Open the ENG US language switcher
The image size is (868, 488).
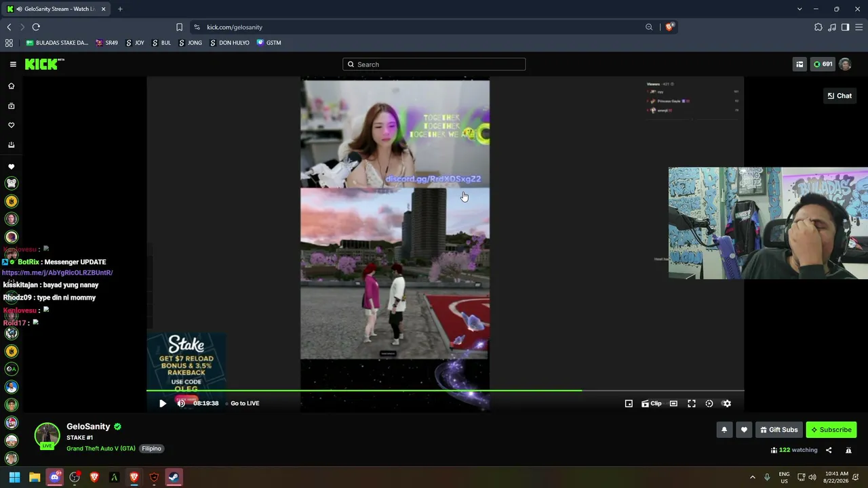(x=784, y=477)
